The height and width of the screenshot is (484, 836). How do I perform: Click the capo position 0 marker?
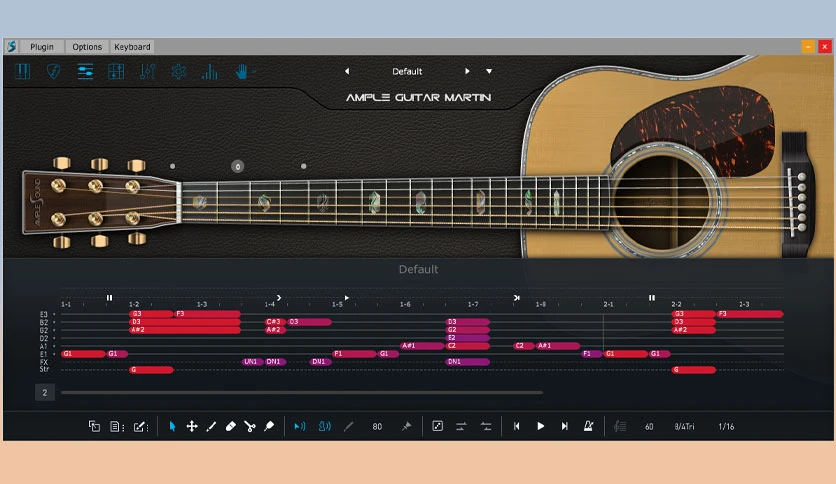(238, 166)
